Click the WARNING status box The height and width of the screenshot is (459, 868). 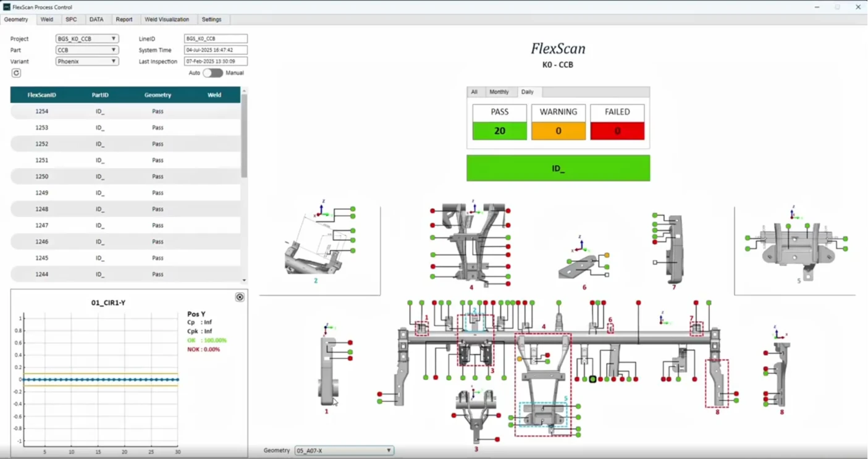[558, 122]
